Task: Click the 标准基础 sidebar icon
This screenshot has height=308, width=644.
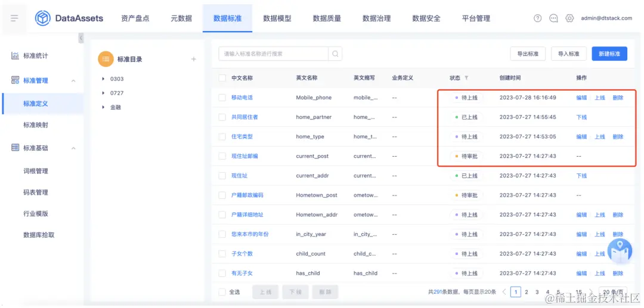Action: pos(15,148)
